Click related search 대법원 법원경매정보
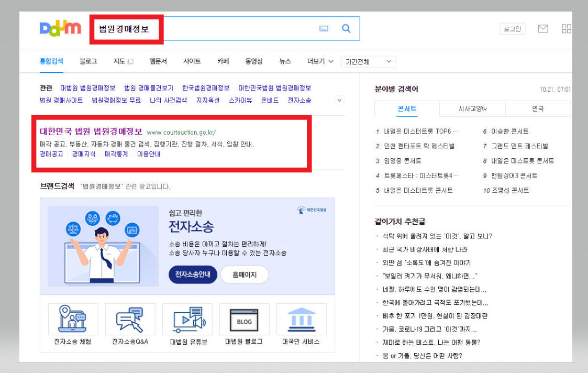This screenshot has width=588, height=373. [x=88, y=88]
